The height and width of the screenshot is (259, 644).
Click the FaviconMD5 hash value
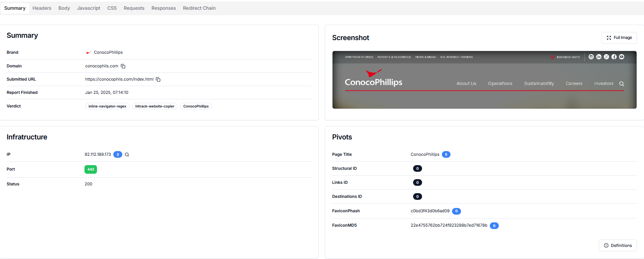(449, 226)
